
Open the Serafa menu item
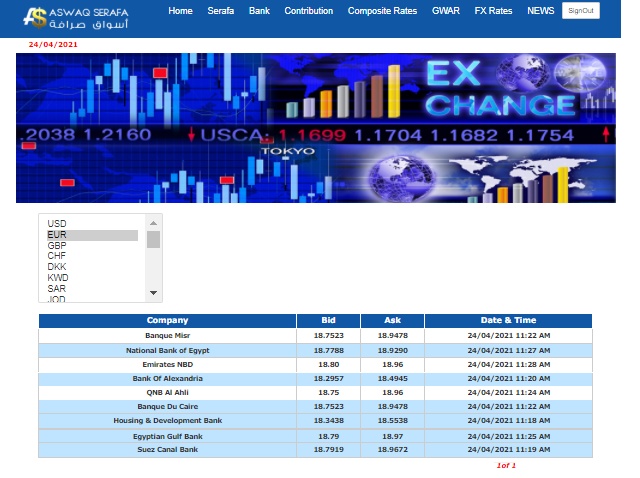click(x=220, y=11)
